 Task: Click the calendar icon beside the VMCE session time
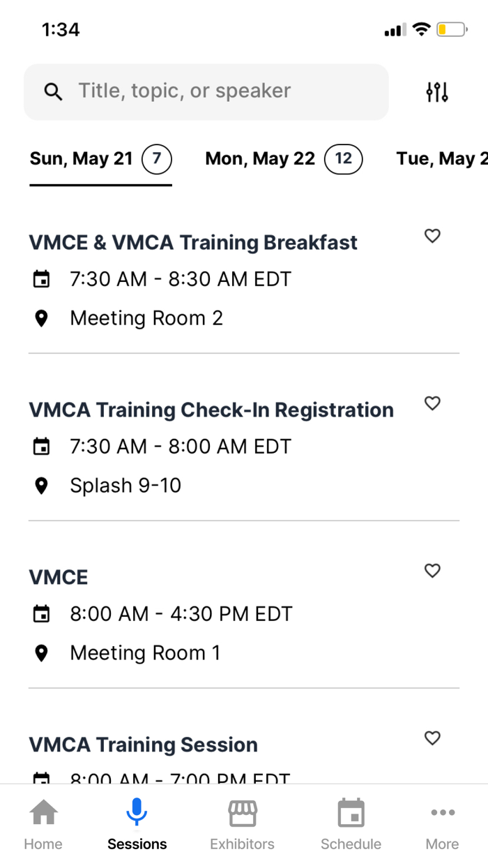[42, 613]
